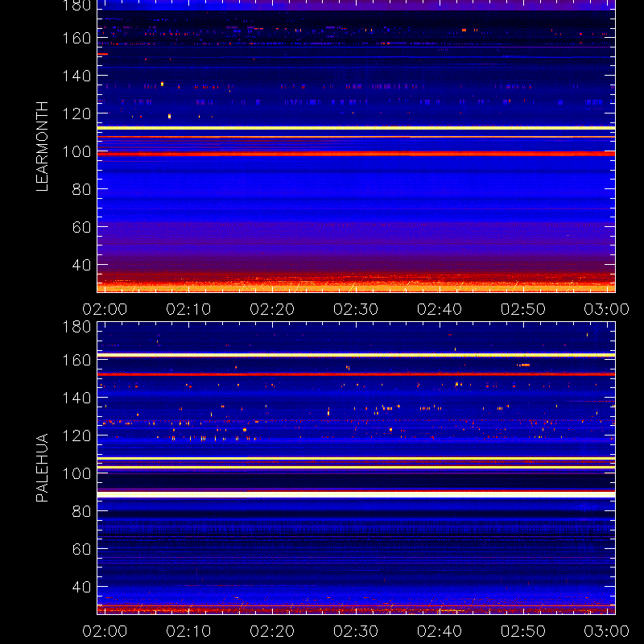
Task: Select the 180 tick label on Palehua plot
Action: (76, 327)
